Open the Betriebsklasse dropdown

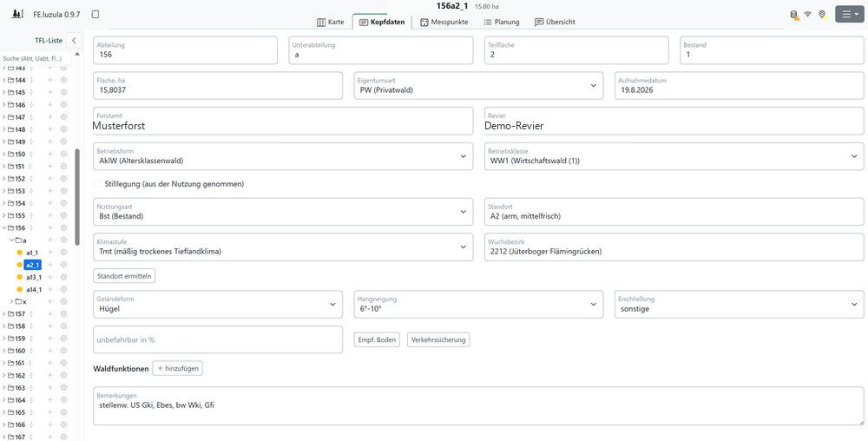pos(674,156)
